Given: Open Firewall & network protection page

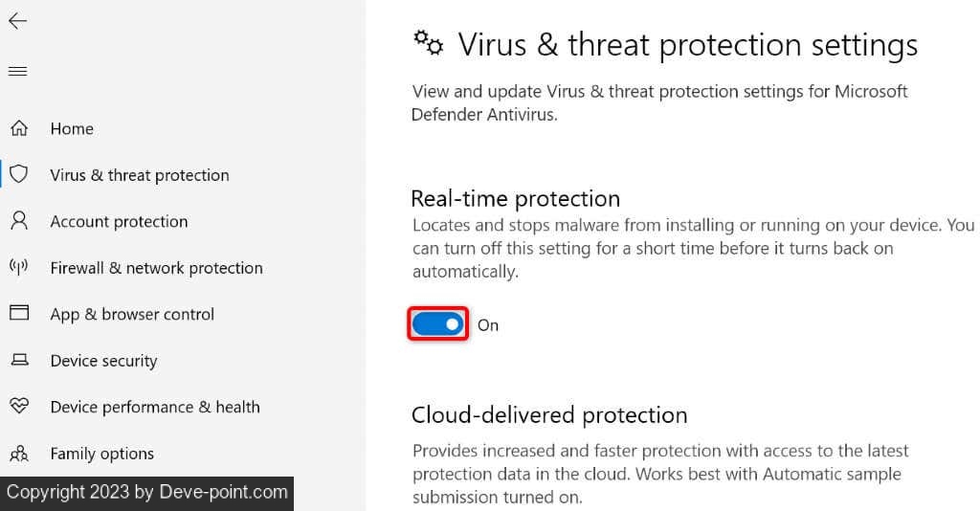Looking at the screenshot, I should tap(156, 268).
